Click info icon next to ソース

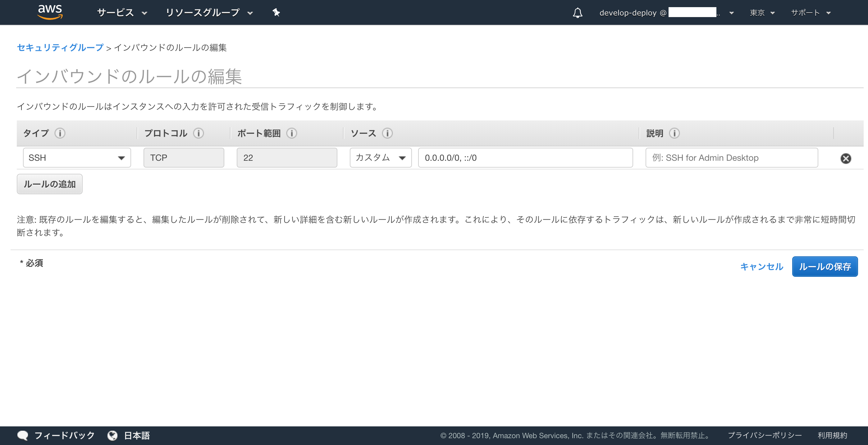[x=387, y=133]
